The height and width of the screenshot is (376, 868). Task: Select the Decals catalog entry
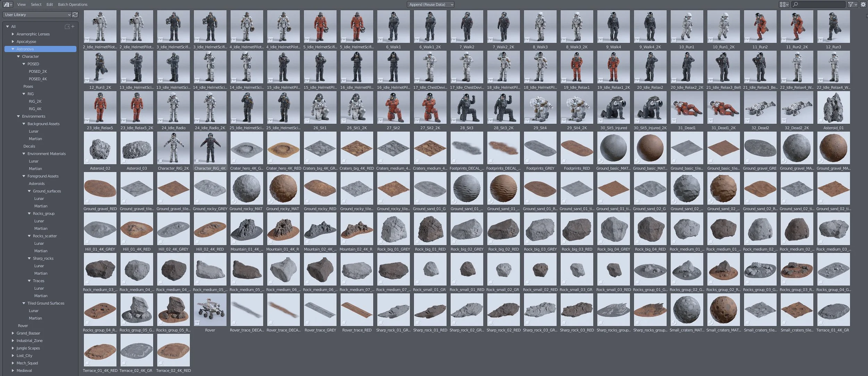click(x=29, y=146)
